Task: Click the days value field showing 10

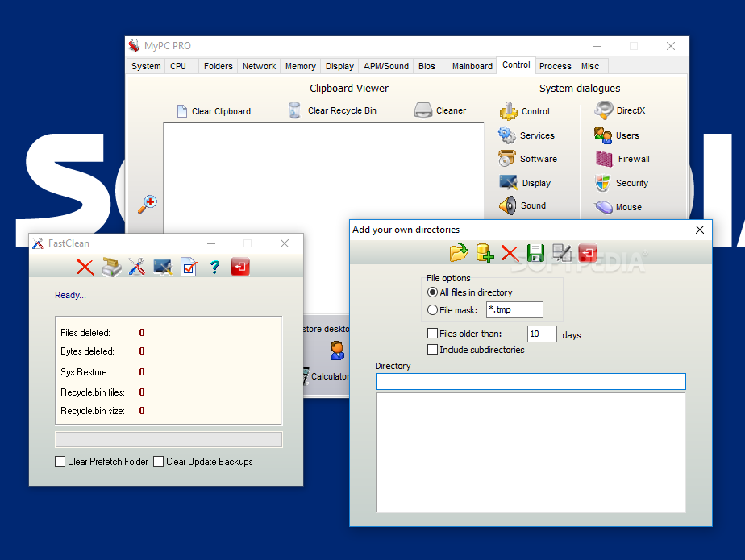Action: coord(542,334)
